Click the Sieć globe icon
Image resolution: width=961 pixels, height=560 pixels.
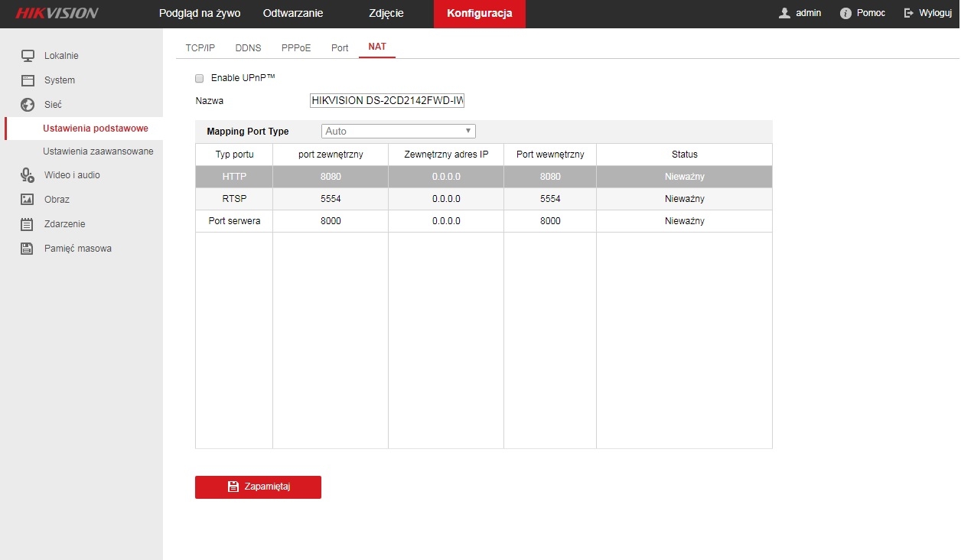(x=28, y=105)
